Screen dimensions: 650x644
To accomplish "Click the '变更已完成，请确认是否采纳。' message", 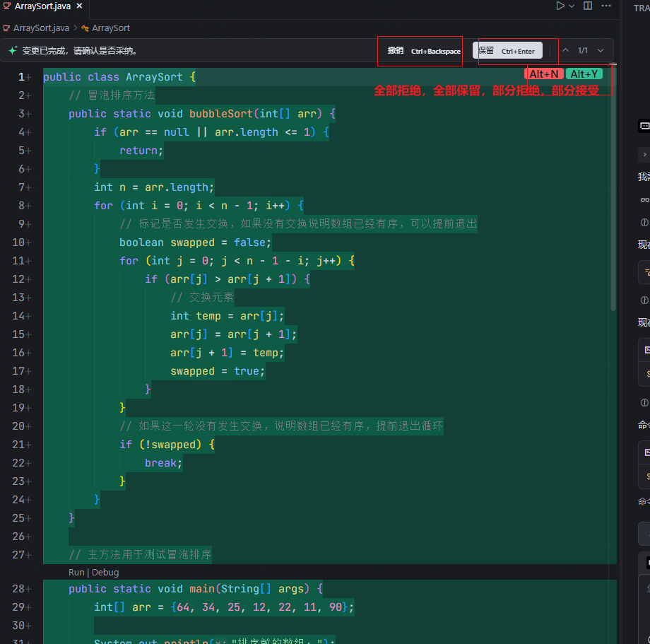I will pos(79,51).
